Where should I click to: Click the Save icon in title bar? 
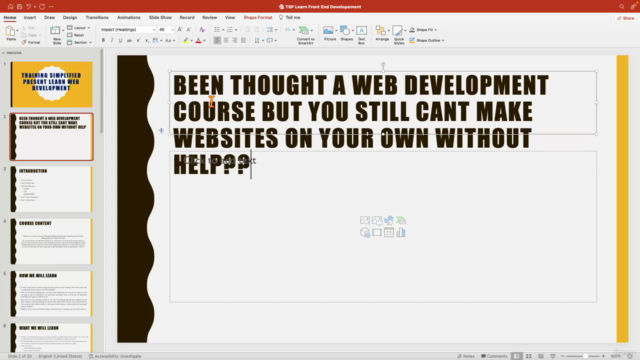coord(20,7)
